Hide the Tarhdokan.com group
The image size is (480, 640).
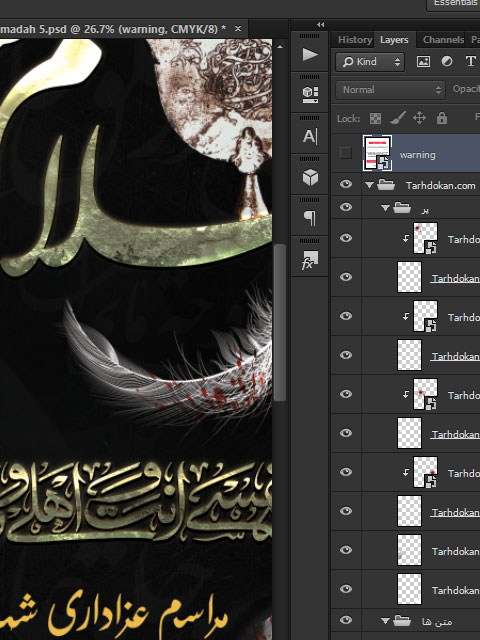tap(346, 184)
